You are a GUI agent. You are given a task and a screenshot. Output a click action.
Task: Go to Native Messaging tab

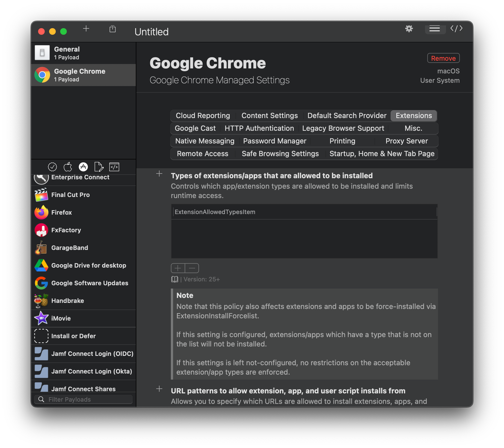[205, 141]
